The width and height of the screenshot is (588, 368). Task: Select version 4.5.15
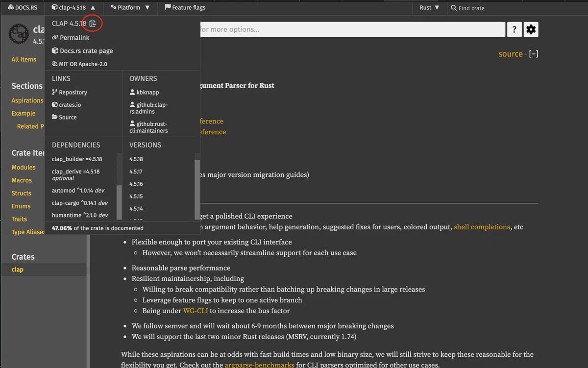click(136, 196)
